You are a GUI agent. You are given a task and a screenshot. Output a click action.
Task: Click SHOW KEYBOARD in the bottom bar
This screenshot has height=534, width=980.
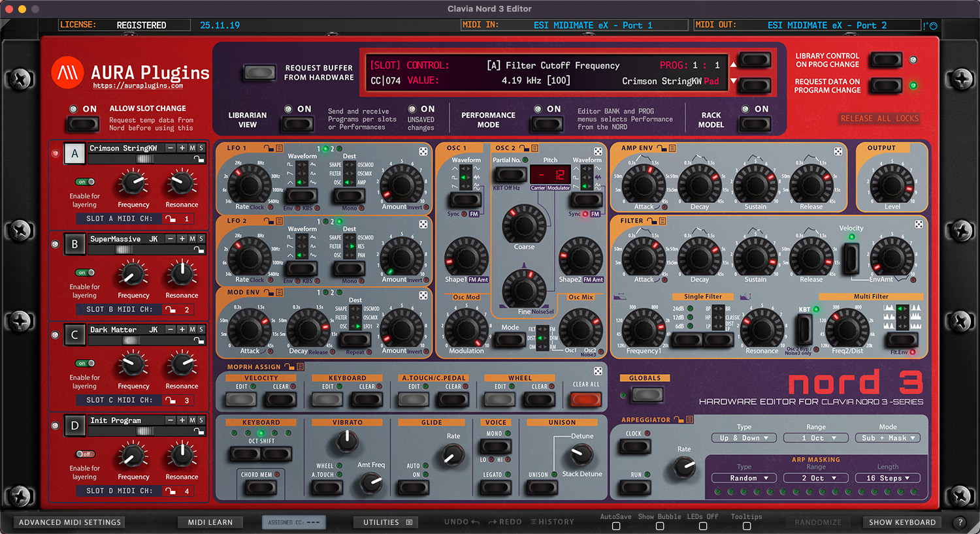pos(902,522)
